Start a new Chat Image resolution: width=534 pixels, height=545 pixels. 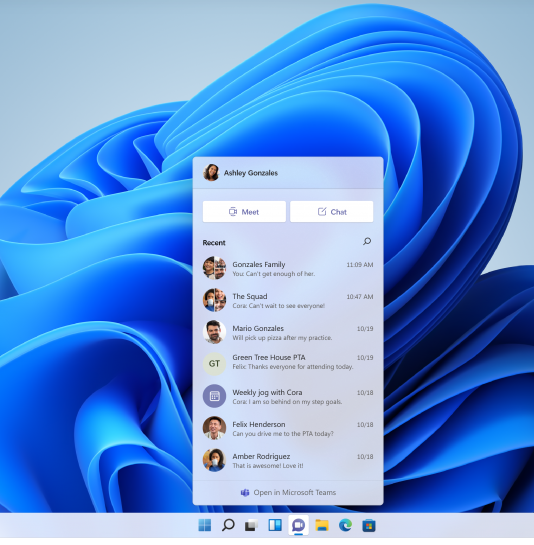coord(331,211)
